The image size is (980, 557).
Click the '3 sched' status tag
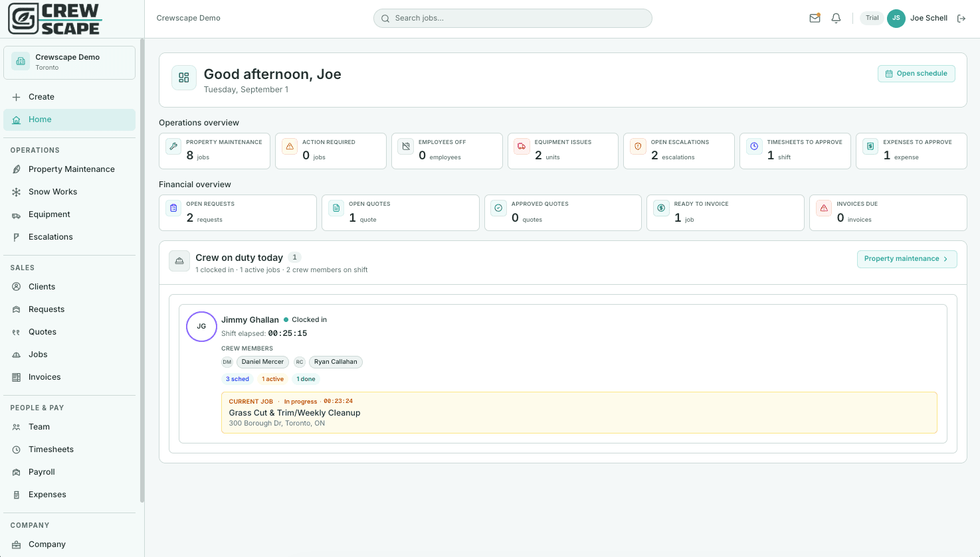[237, 379]
